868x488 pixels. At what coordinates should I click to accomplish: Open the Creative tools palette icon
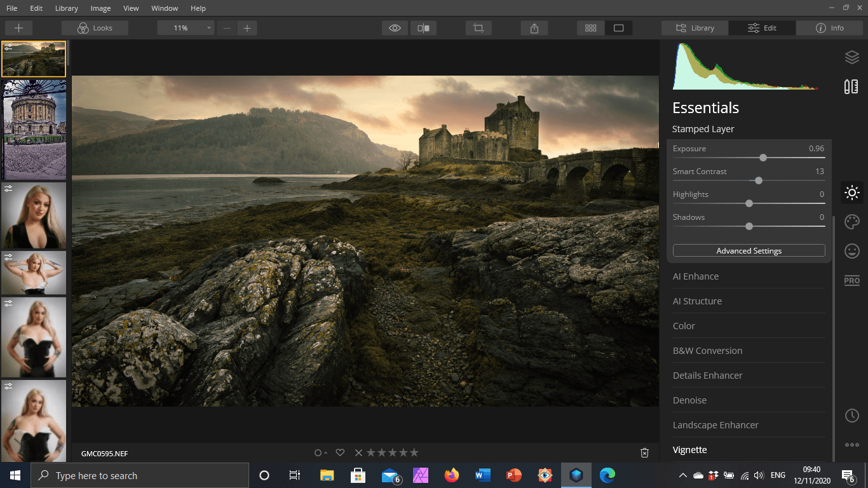pos(851,222)
